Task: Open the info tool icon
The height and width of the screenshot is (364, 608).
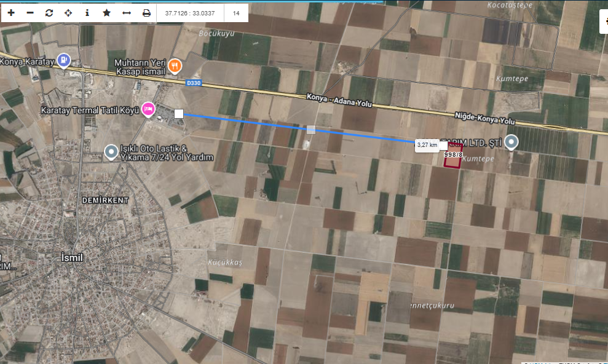Action: point(87,13)
